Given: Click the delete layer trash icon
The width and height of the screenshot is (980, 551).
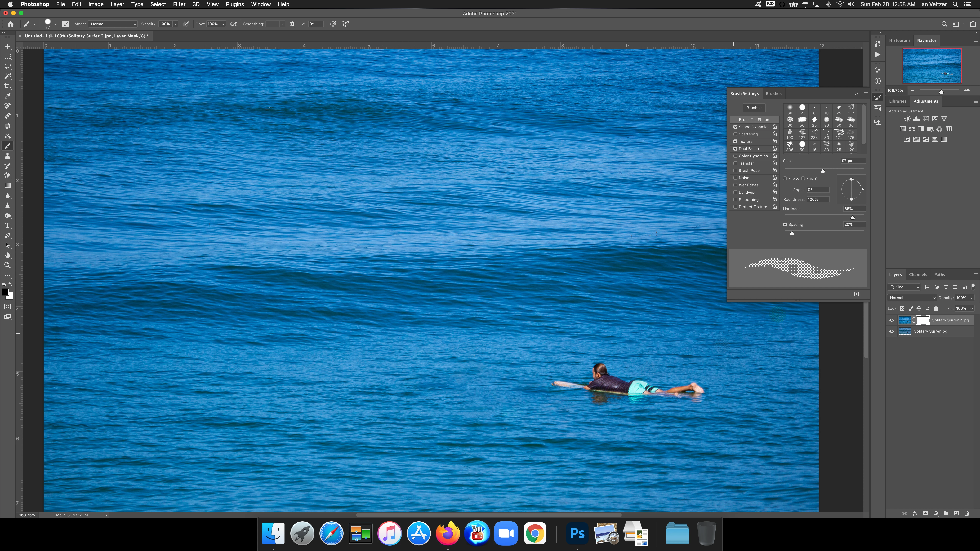Looking at the screenshot, I should pyautogui.click(x=967, y=513).
